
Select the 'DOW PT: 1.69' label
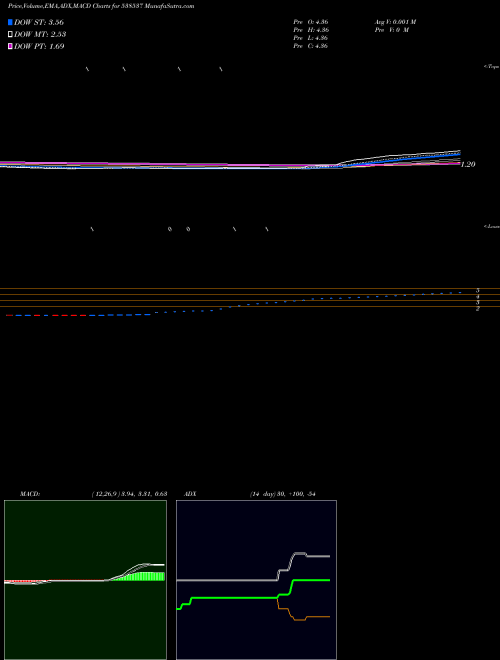(39, 46)
